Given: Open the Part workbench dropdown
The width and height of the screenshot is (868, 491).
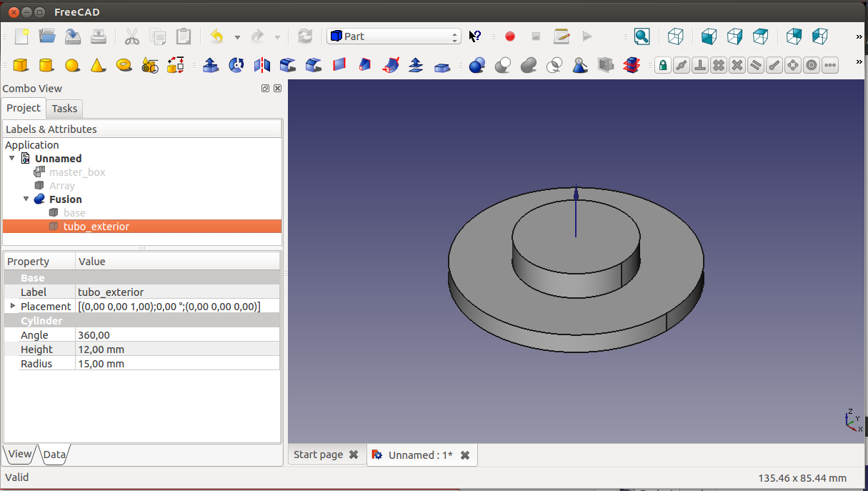Looking at the screenshot, I should [x=394, y=36].
